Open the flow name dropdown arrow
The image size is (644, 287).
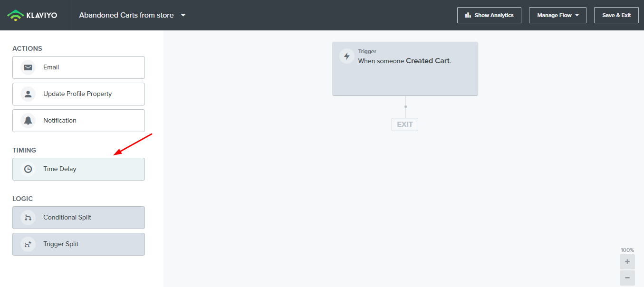click(x=183, y=15)
